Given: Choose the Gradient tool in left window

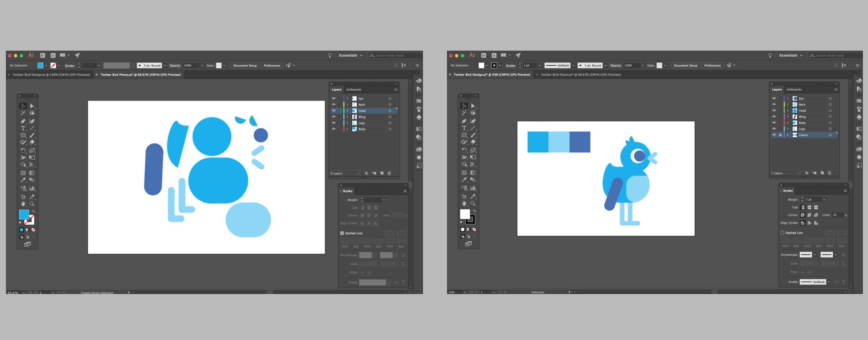Looking at the screenshot, I should [32, 173].
